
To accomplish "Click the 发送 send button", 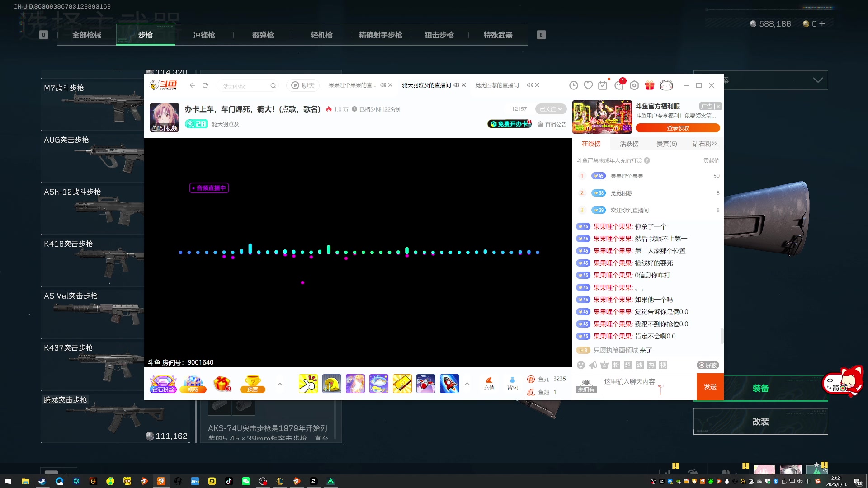I will (710, 387).
